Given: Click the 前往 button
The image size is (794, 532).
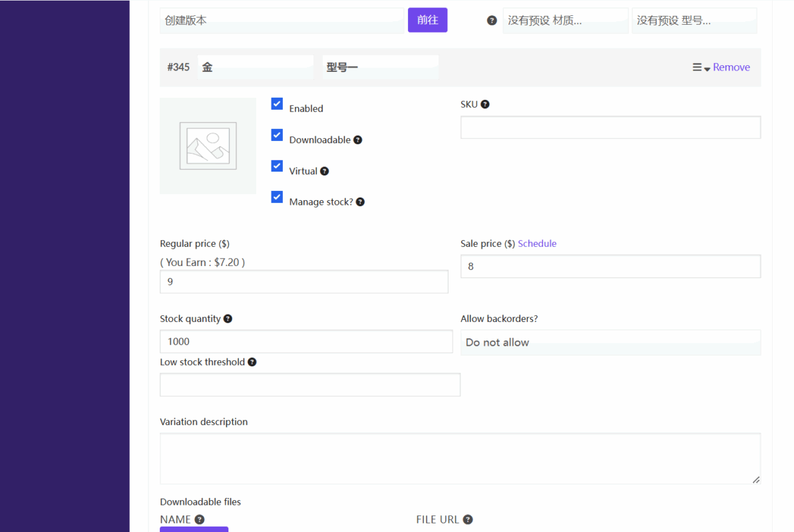Looking at the screenshot, I should point(427,20).
